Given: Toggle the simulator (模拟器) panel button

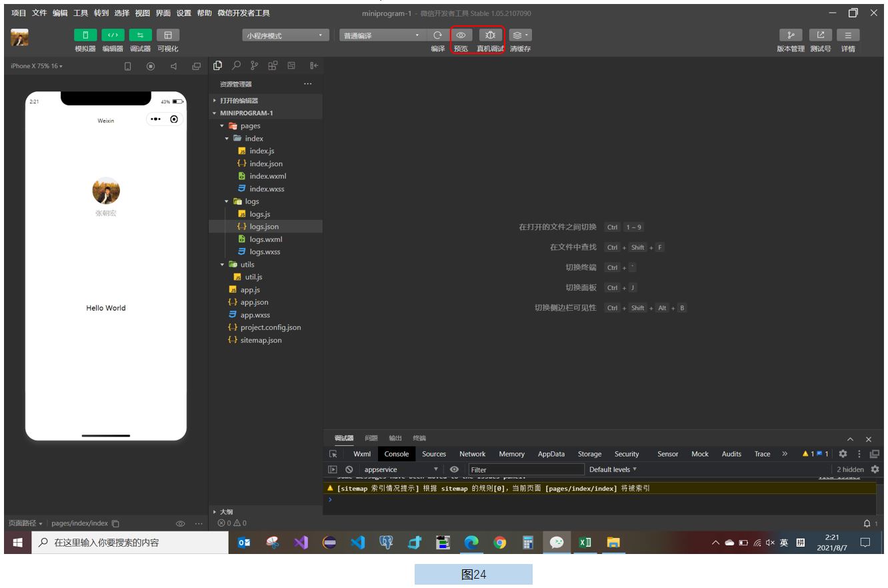Looking at the screenshot, I should pyautogui.click(x=85, y=35).
